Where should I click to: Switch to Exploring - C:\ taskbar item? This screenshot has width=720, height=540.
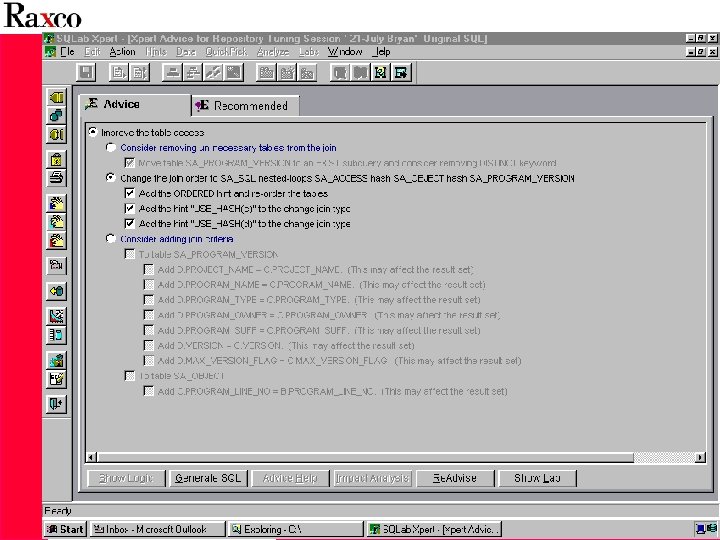coord(296,529)
